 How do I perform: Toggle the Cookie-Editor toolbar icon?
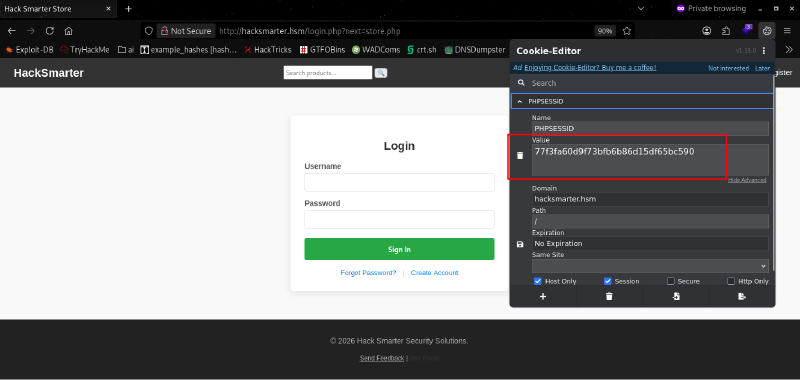click(767, 31)
